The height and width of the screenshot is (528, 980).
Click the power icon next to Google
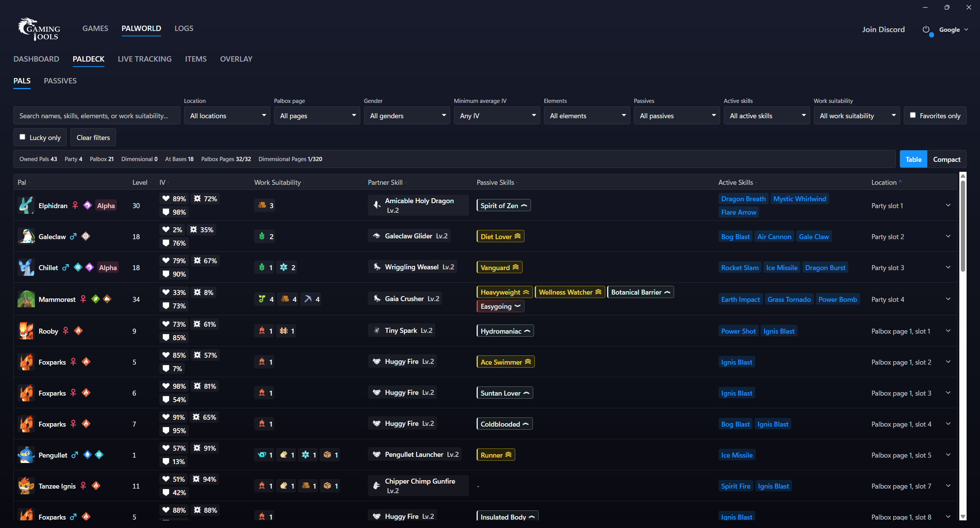(x=926, y=29)
